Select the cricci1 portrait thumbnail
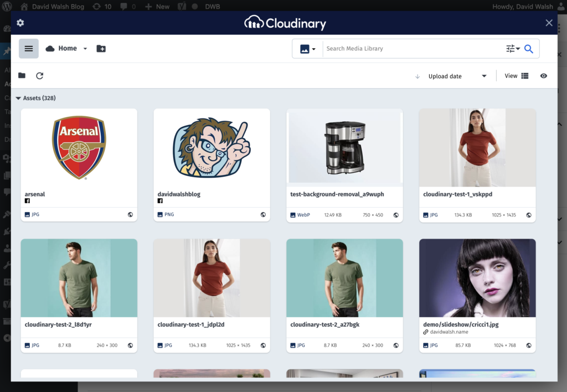This screenshot has width=567, height=392. pos(477,278)
